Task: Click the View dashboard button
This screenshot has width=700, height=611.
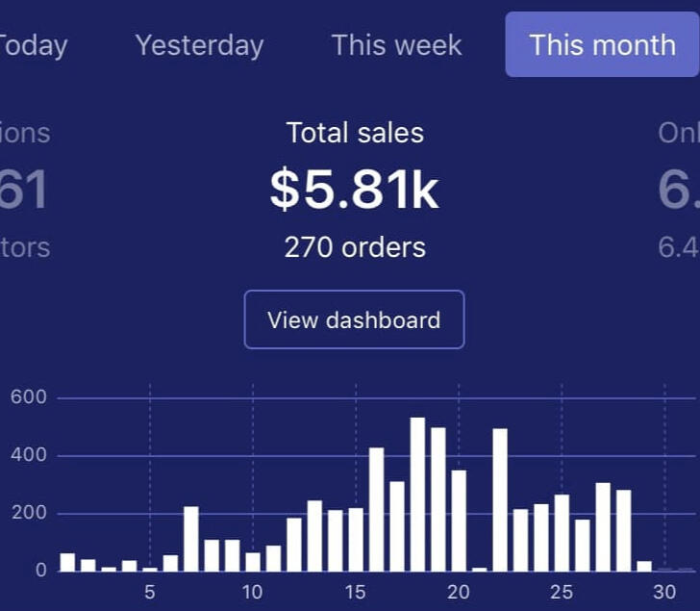Action: click(x=354, y=319)
